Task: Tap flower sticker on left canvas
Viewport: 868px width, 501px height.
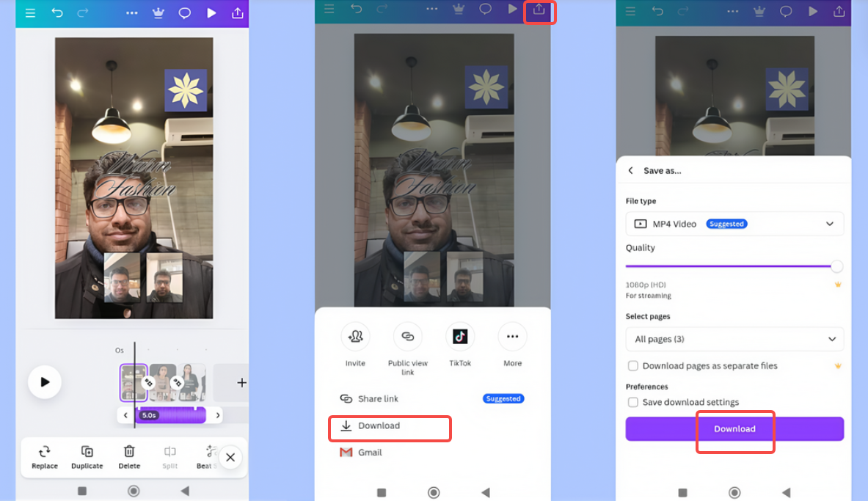Action: (186, 89)
